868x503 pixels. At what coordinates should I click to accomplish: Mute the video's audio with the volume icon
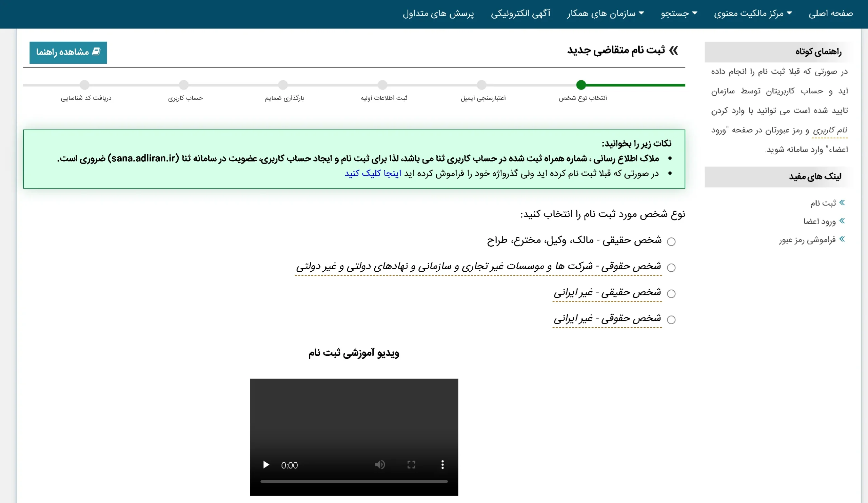(x=380, y=465)
